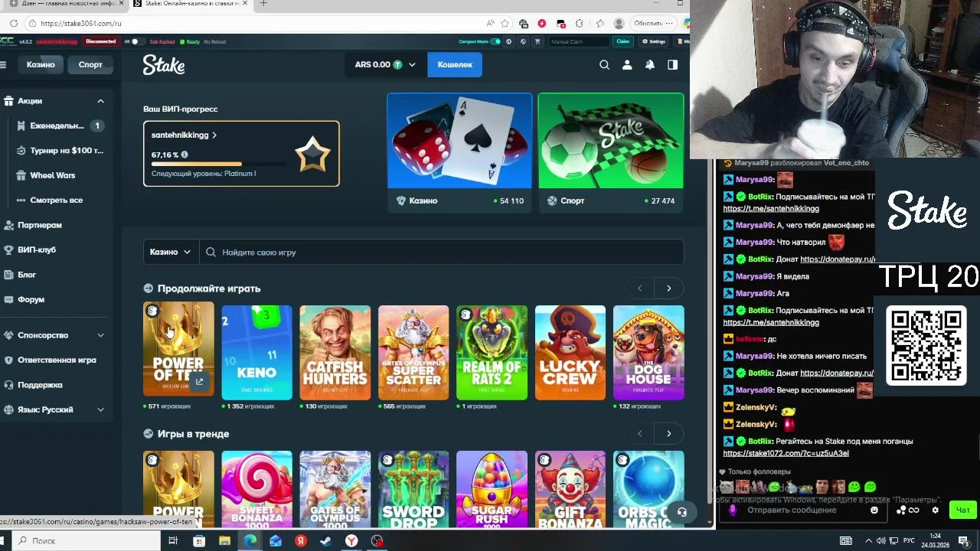This screenshot has height=551, width=980.
Task: Click the hamburger menu icon
Action: pyautogui.click(x=3, y=65)
